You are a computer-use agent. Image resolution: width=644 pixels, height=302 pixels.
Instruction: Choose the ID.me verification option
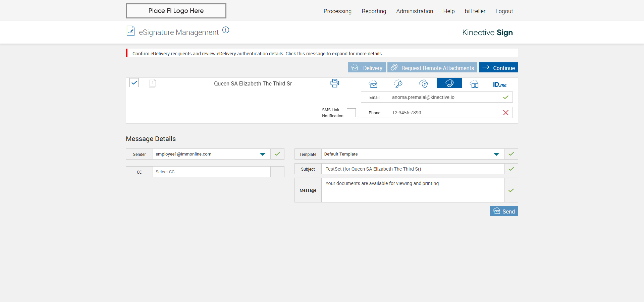[x=499, y=84]
